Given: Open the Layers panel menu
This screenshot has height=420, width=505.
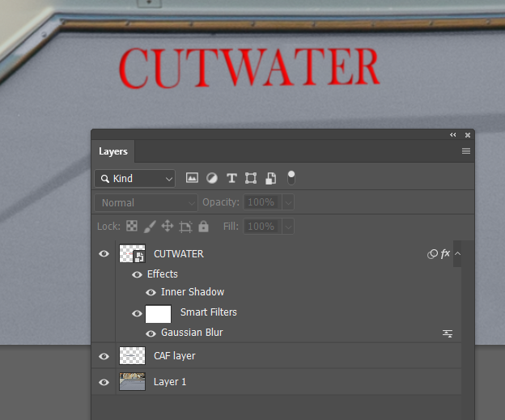Looking at the screenshot, I should pos(466,151).
